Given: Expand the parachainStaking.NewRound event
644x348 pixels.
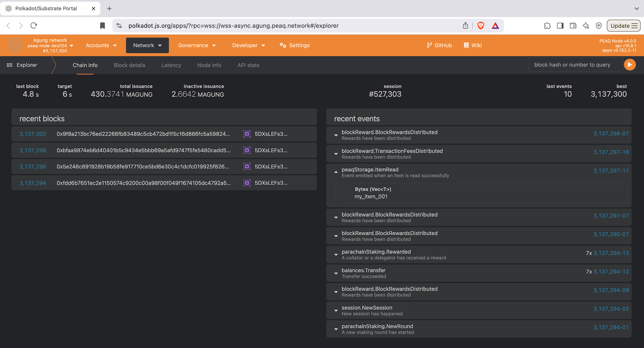Looking at the screenshot, I should click(x=336, y=329).
